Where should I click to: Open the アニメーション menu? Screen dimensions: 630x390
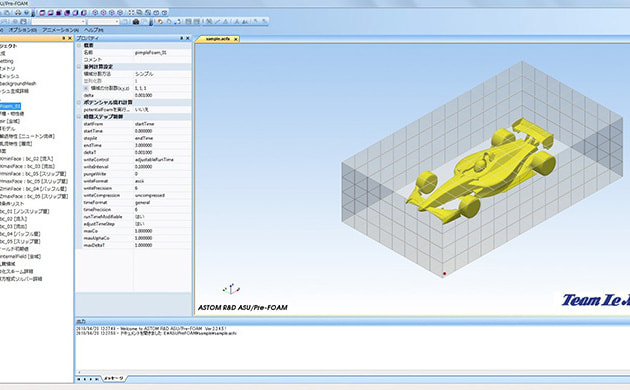coord(60,30)
